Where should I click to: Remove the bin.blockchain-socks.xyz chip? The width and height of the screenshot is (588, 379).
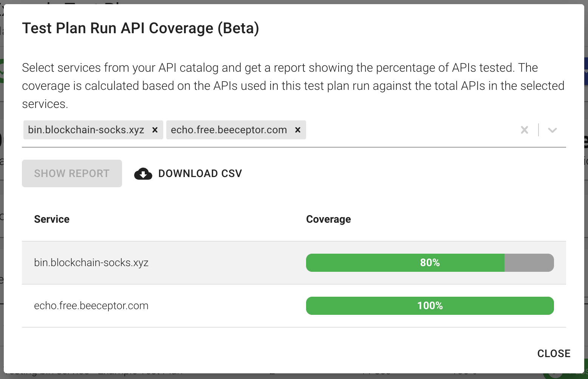155,130
